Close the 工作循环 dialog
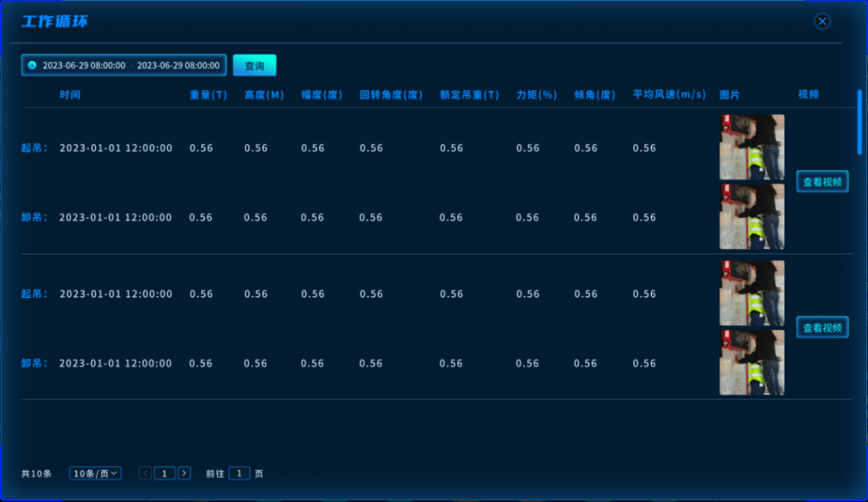This screenshot has width=868, height=502. click(821, 22)
